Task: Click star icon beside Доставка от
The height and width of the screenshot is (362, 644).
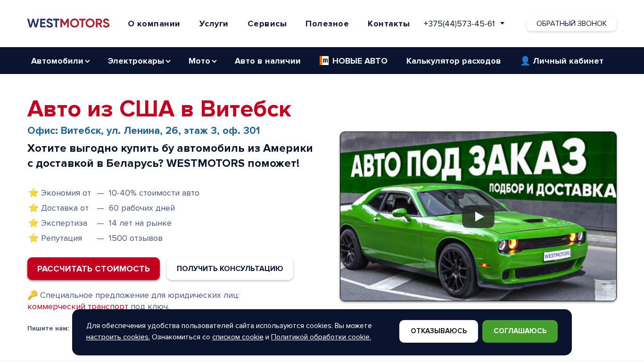Action: point(33,208)
